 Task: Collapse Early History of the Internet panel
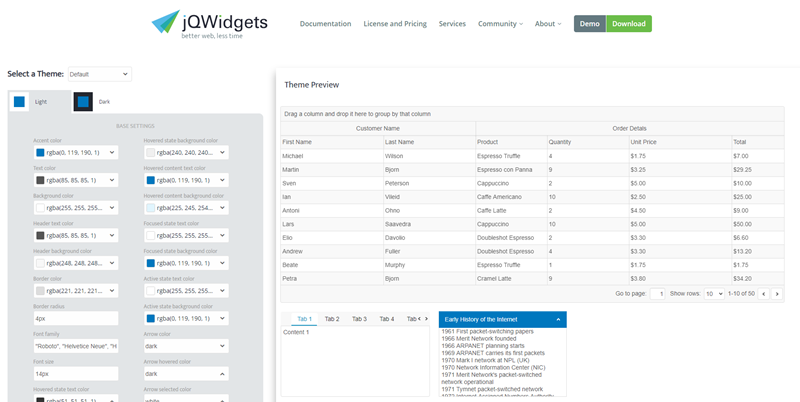point(558,320)
